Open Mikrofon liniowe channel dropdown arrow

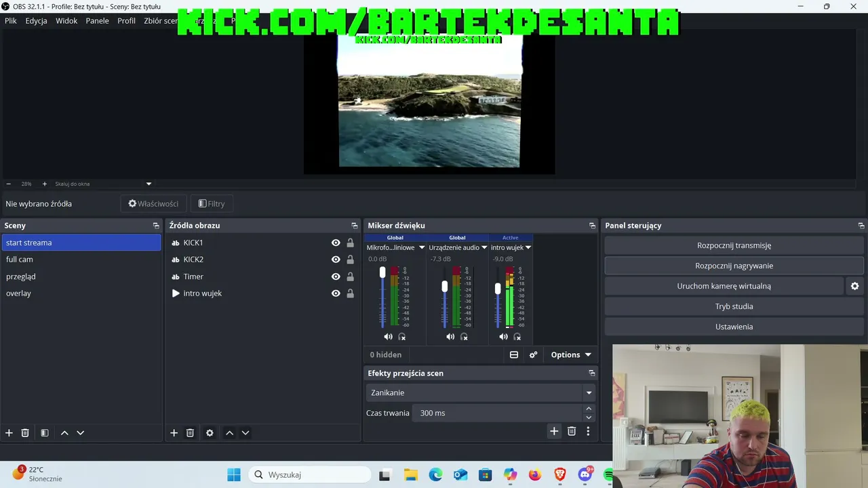tap(422, 248)
